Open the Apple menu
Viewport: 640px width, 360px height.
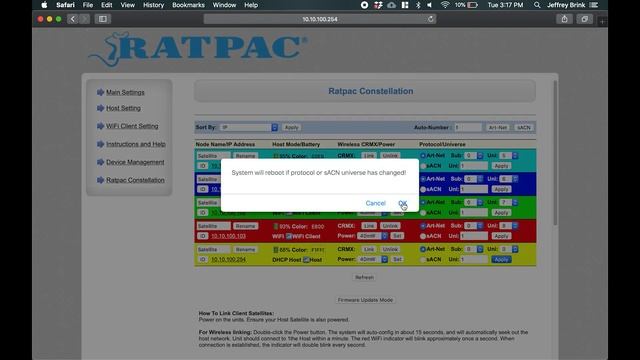point(44,5)
